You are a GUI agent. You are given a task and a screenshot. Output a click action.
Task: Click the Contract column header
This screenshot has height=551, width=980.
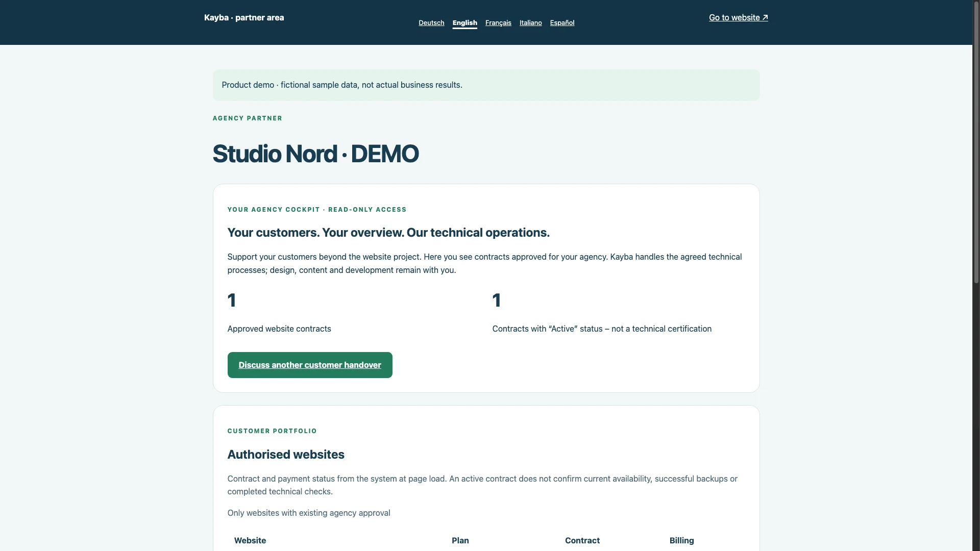(x=582, y=540)
